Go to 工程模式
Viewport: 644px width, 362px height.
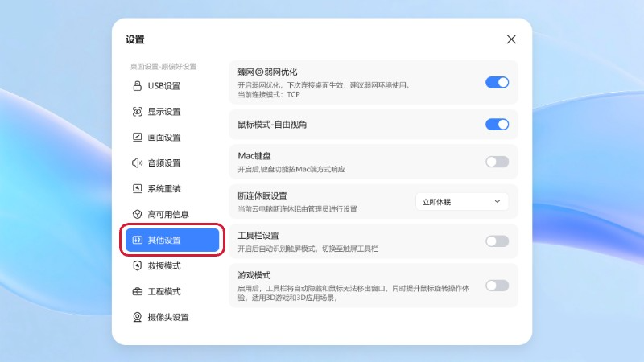point(172,291)
